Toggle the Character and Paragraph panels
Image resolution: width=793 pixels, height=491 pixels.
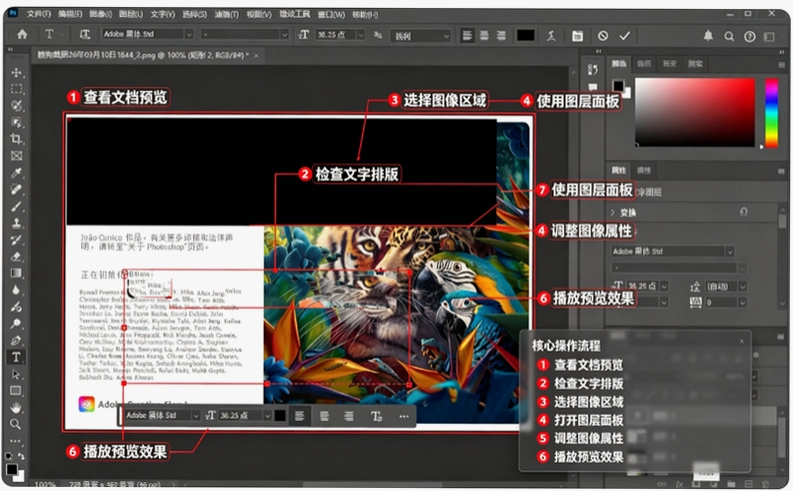click(577, 35)
